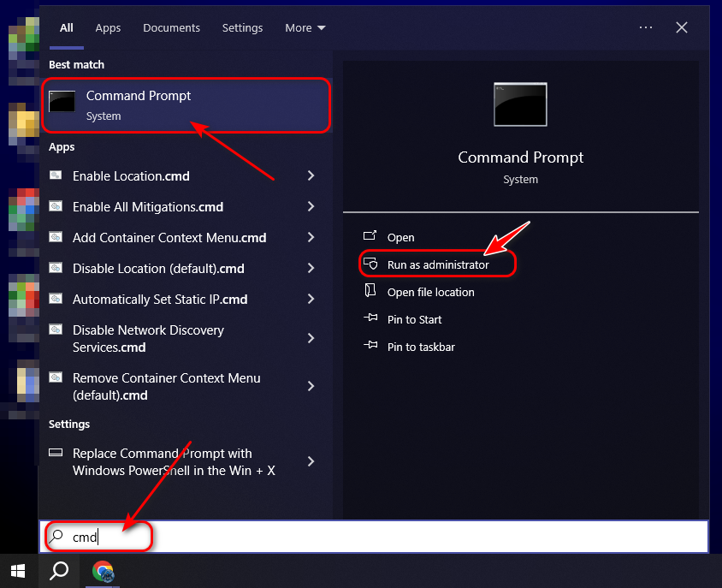The image size is (722, 588).
Task: Click the magnifier icon in search box
Action: tap(56, 536)
